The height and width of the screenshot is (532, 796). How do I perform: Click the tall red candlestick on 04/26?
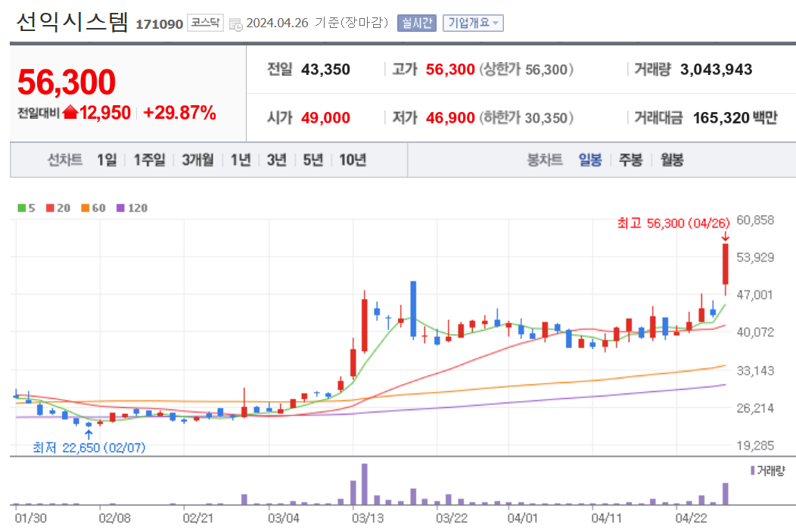[x=726, y=264]
